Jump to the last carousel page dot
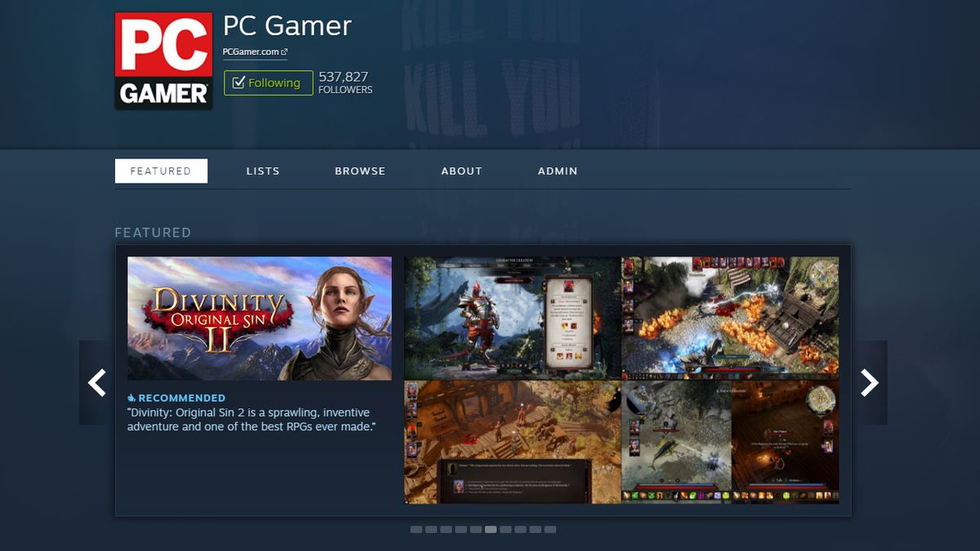Screen dimensions: 980x551 click(x=550, y=530)
